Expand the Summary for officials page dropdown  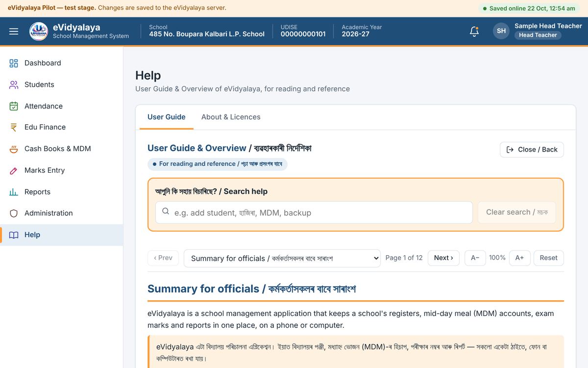[x=282, y=258]
